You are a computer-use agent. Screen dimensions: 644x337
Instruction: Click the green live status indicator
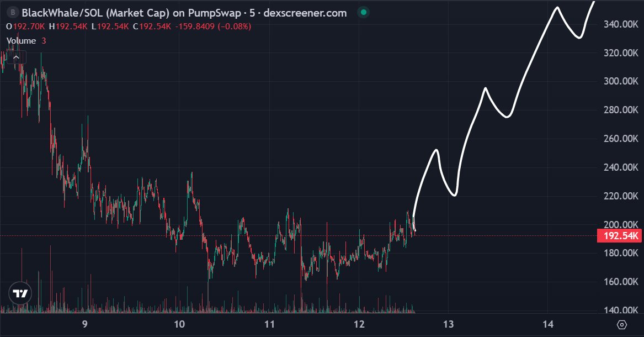tap(363, 12)
